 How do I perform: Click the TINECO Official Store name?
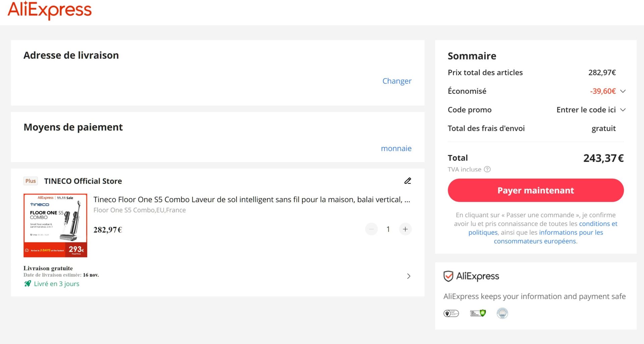[83, 181]
